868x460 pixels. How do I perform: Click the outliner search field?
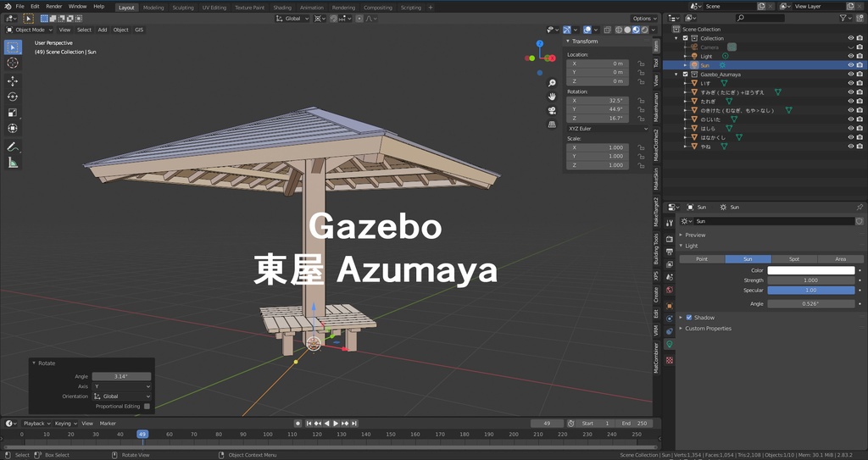[x=760, y=19]
